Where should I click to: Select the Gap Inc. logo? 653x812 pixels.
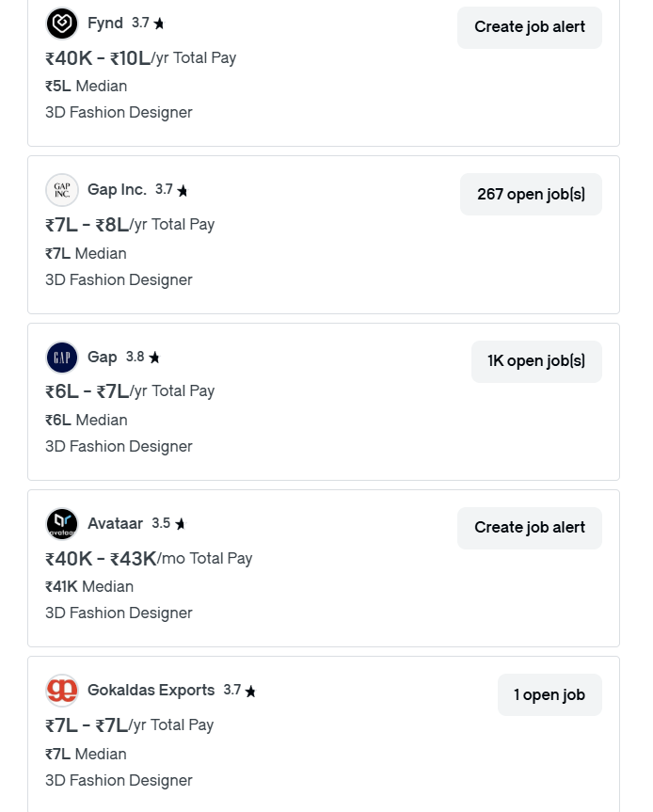[62, 190]
